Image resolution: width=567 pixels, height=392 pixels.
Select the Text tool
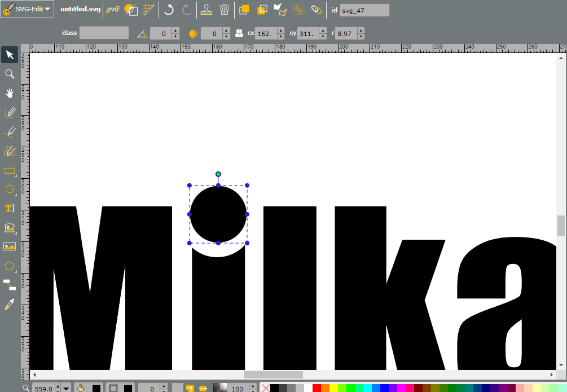[x=10, y=208]
